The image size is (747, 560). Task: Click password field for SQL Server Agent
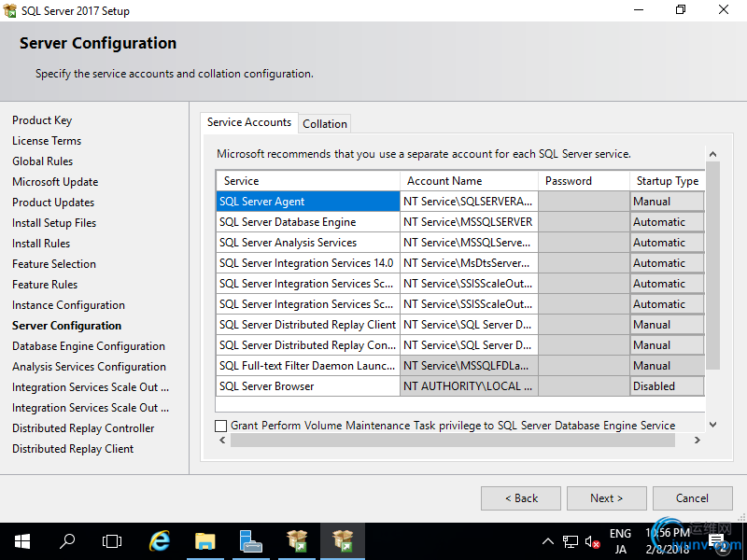(x=585, y=202)
